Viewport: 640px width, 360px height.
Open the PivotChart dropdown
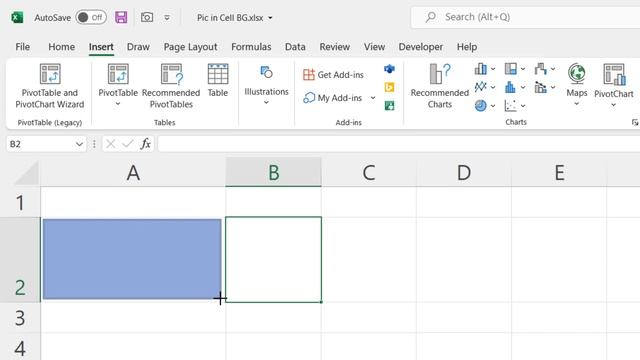[613, 85]
